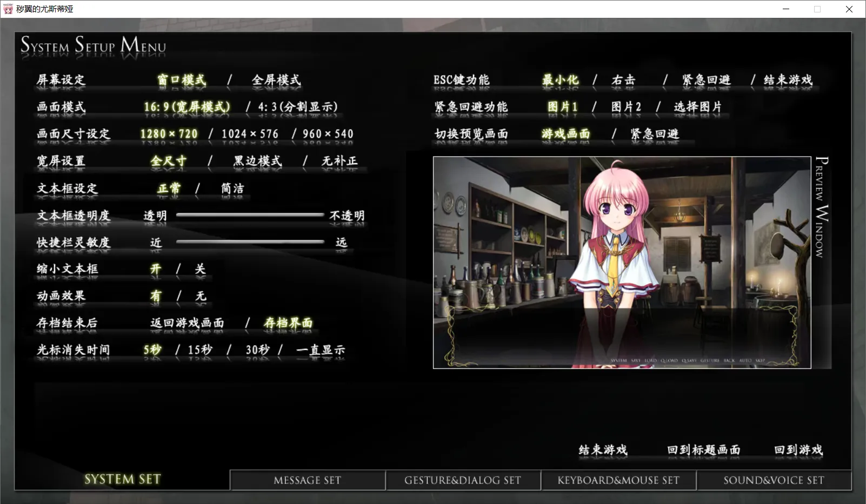Minimize the game window
866x504 pixels.
tap(786, 9)
